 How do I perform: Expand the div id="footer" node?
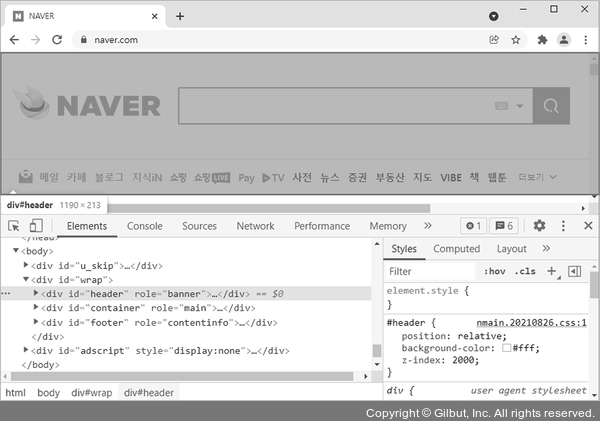point(36,322)
